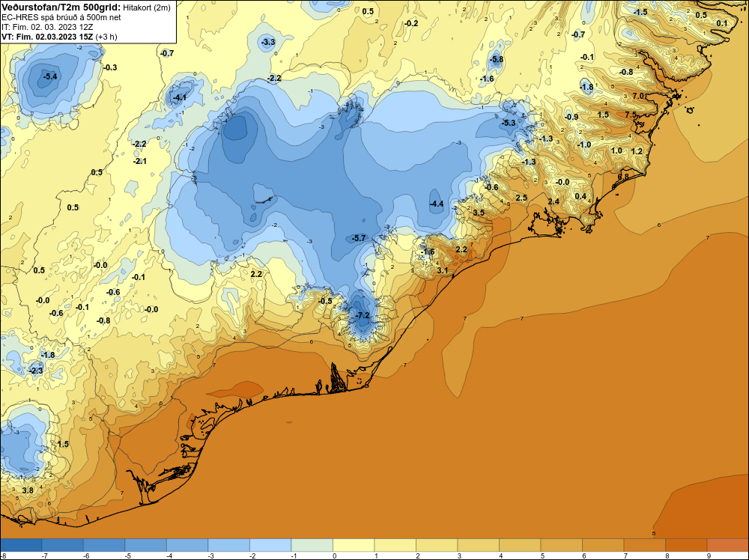Screen dimensions: 749x560
Task: Select the 2.4 temperature value
Action: click(x=554, y=201)
